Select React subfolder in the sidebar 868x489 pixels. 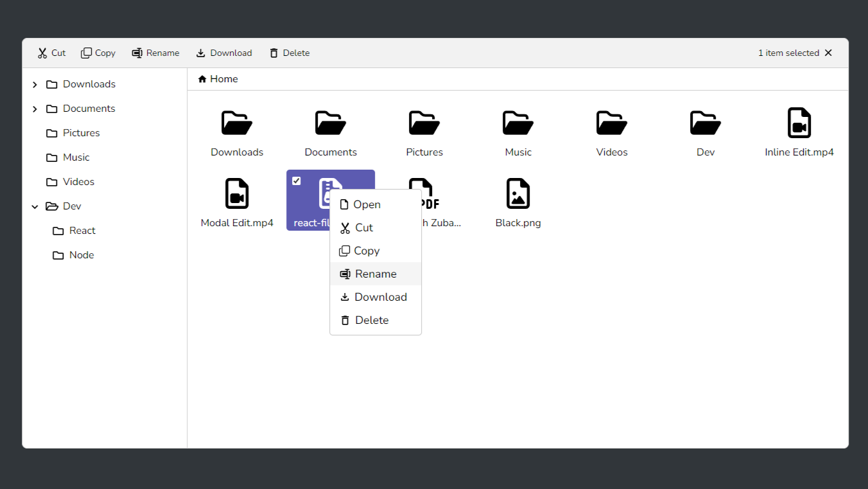82,231
